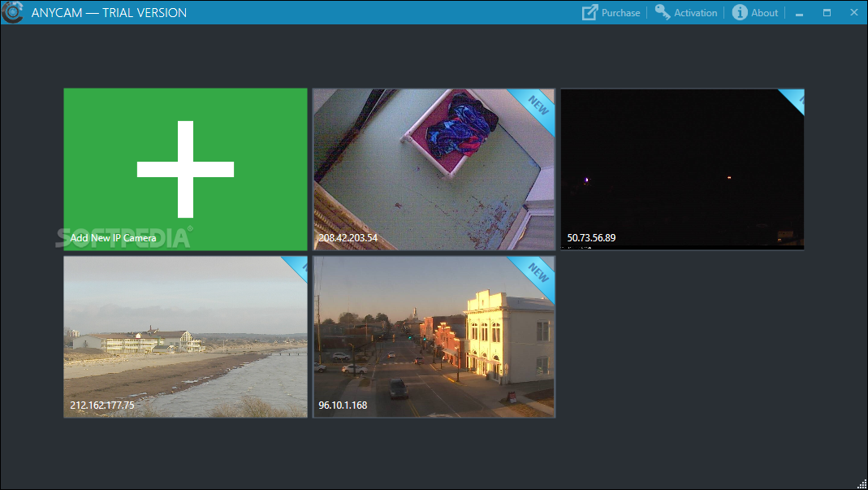Click the 212.162.177.75 IP label

(x=101, y=405)
